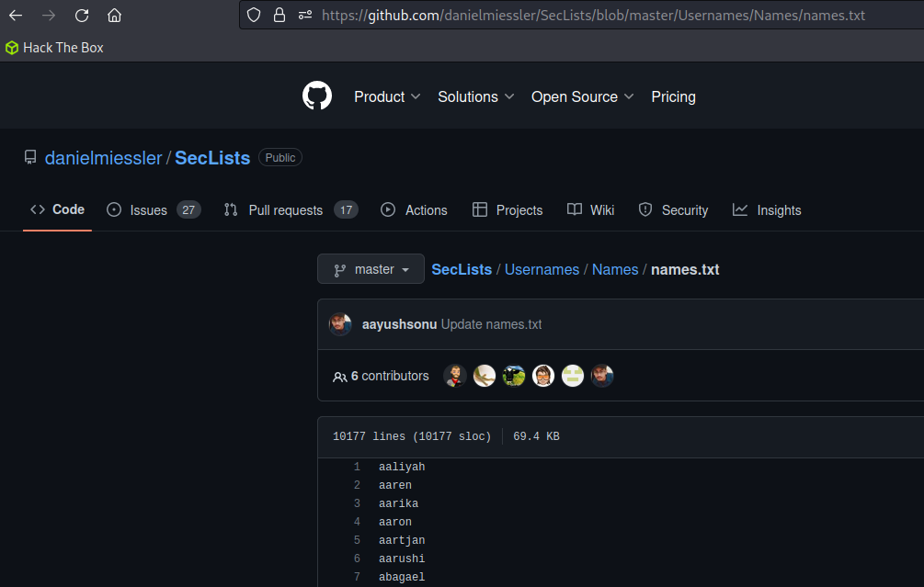Switch to the Projects tab
The height and width of the screenshot is (587, 924).
(x=508, y=210)
